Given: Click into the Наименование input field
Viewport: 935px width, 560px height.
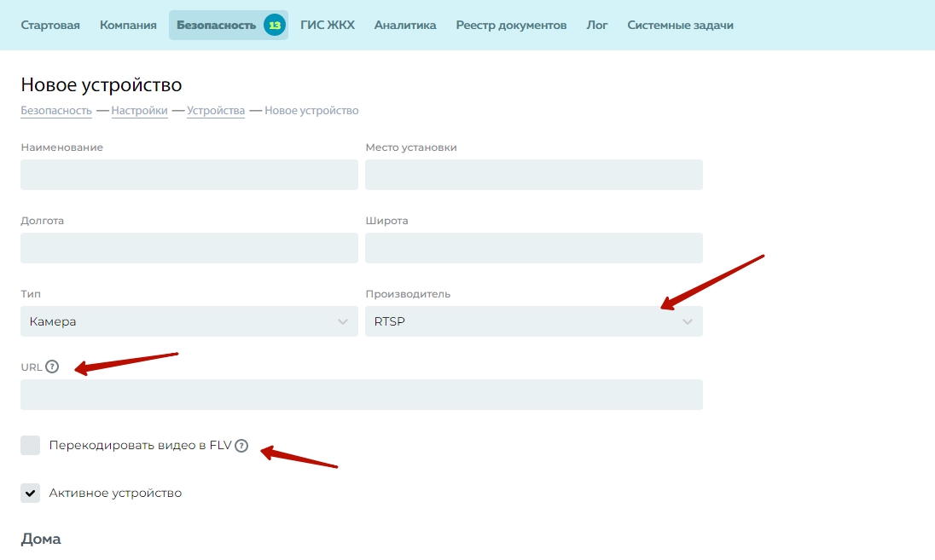Looking at the screenshot, I should tap(189, 175).
